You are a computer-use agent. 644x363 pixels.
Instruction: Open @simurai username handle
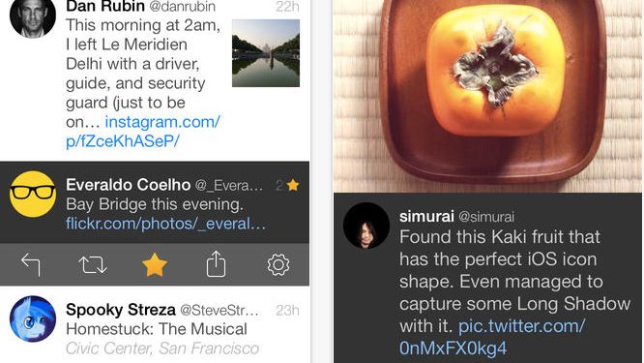click(486, 217)
